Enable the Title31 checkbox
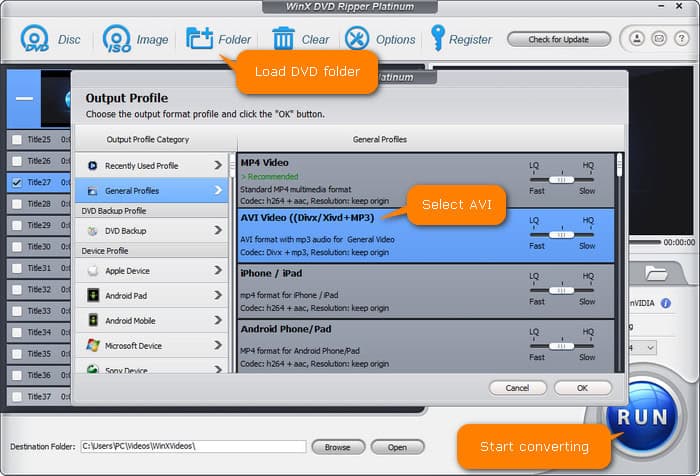Screen dimensions: 700x476 pos(16,268)
